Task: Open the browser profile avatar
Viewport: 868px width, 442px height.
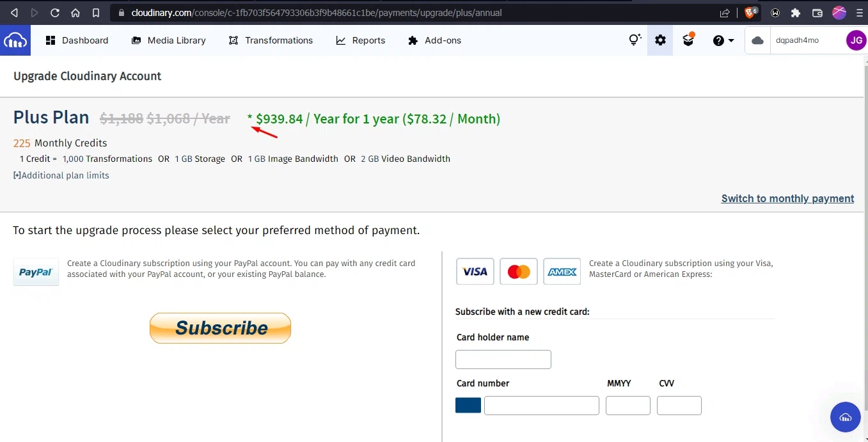Action: [839, 13]
